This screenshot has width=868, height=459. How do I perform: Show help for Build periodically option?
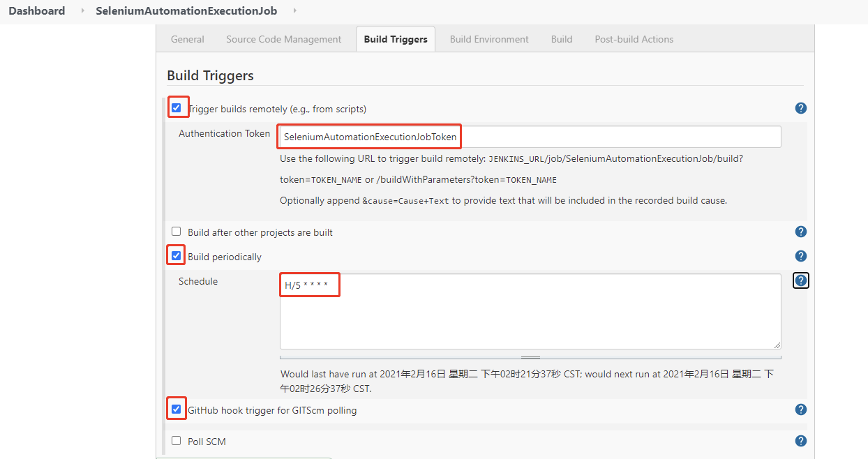pyautogui.click(x=800, y=256)
